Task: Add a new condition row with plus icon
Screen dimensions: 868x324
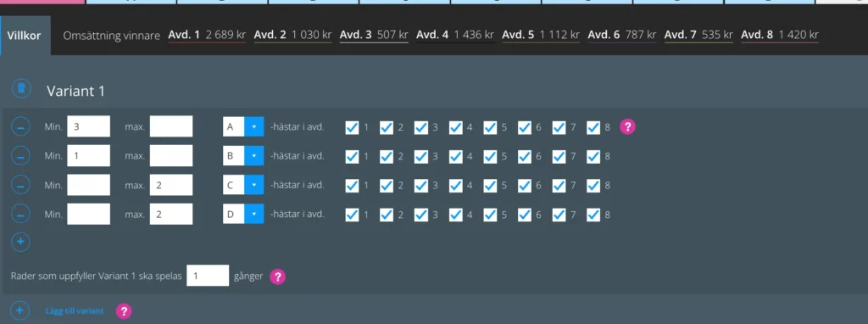Action: pos(20,242)
